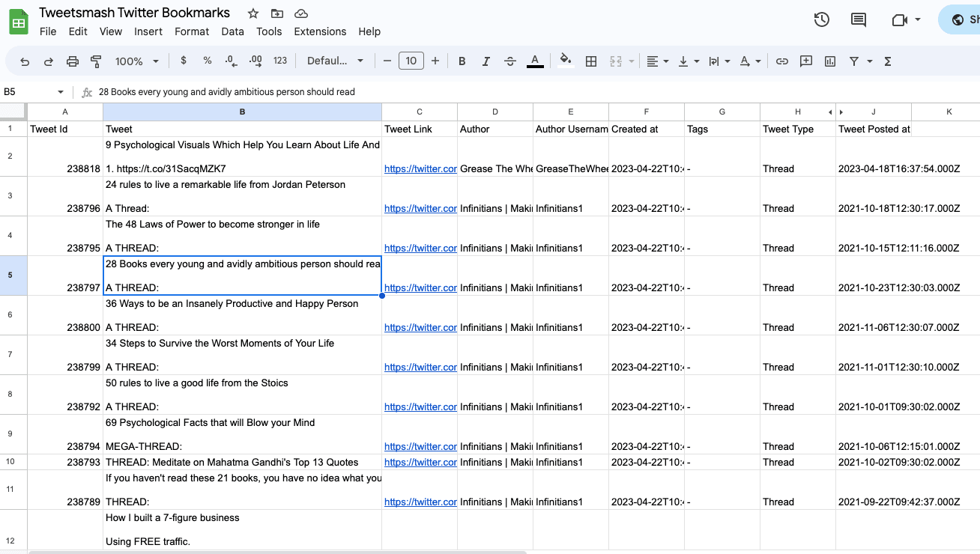The image size is (980, 554).
Task: Open twitter link in row 2
Action: pos(420,169)
